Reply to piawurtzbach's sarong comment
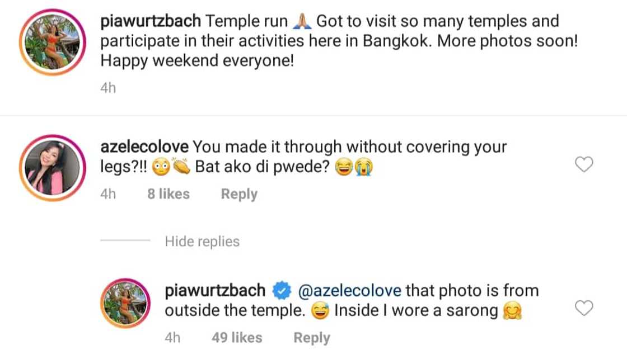627x364 pixels. [312, 338]
